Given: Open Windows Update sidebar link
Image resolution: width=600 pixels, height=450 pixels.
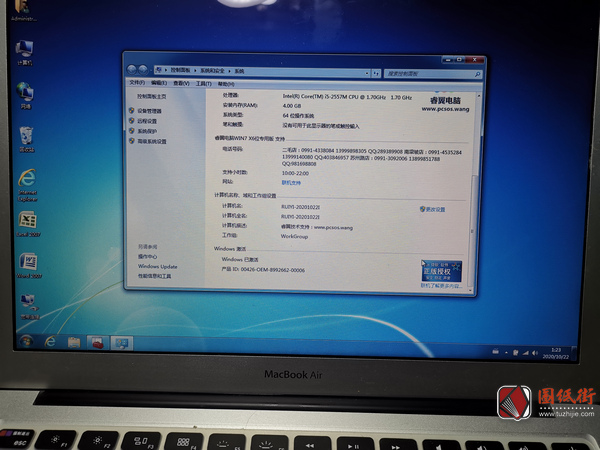Looking at the screenshot, I should tap(158, 266).
